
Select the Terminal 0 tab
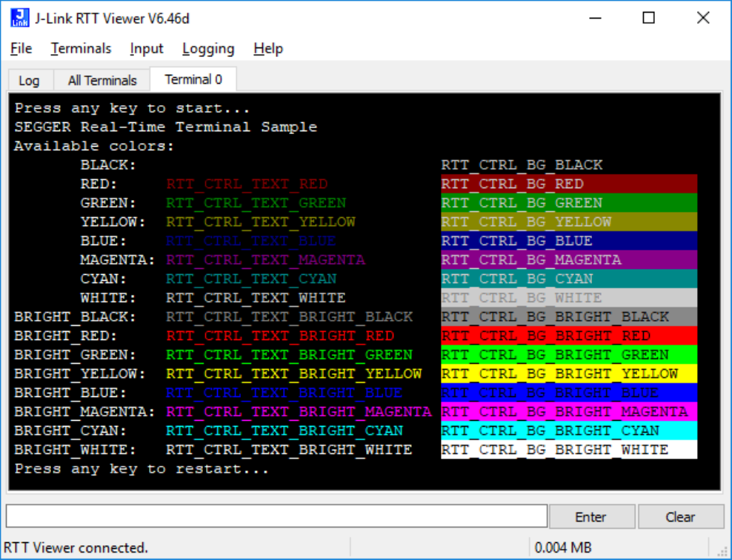pyautogui.click(x=193, y=79)
